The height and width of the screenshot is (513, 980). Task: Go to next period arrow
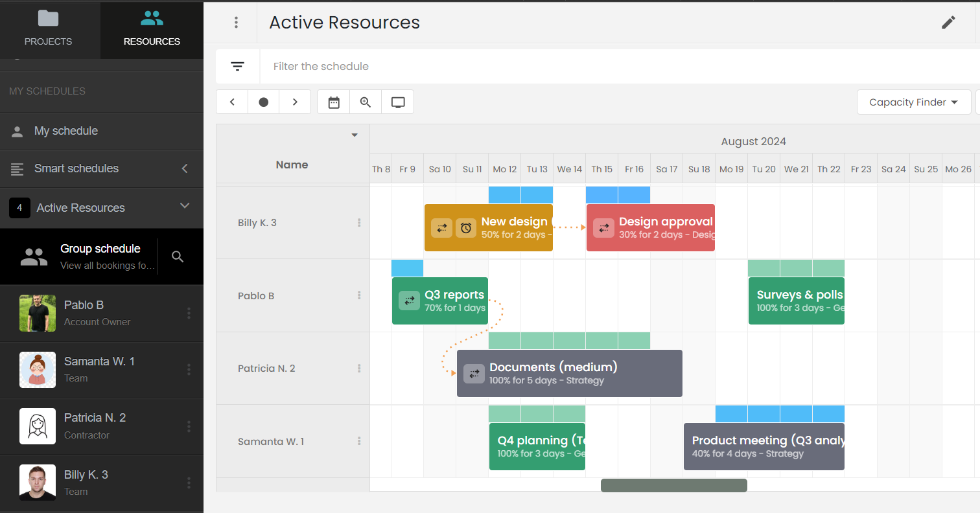[x=295, y=102]
